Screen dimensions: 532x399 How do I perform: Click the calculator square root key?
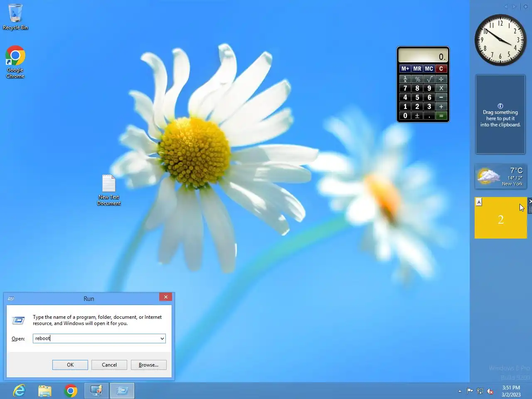pyautogui.click(x=429, y=79)
